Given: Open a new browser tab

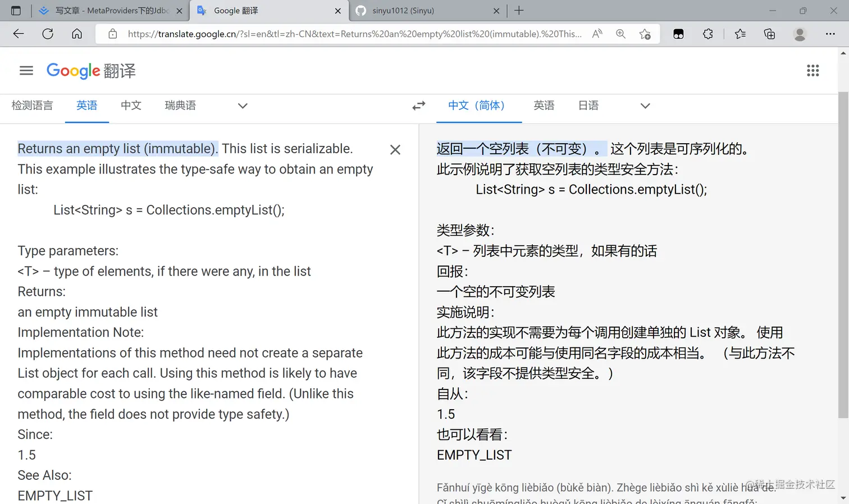Looking at the screenshot, I should tap(519, 11).
